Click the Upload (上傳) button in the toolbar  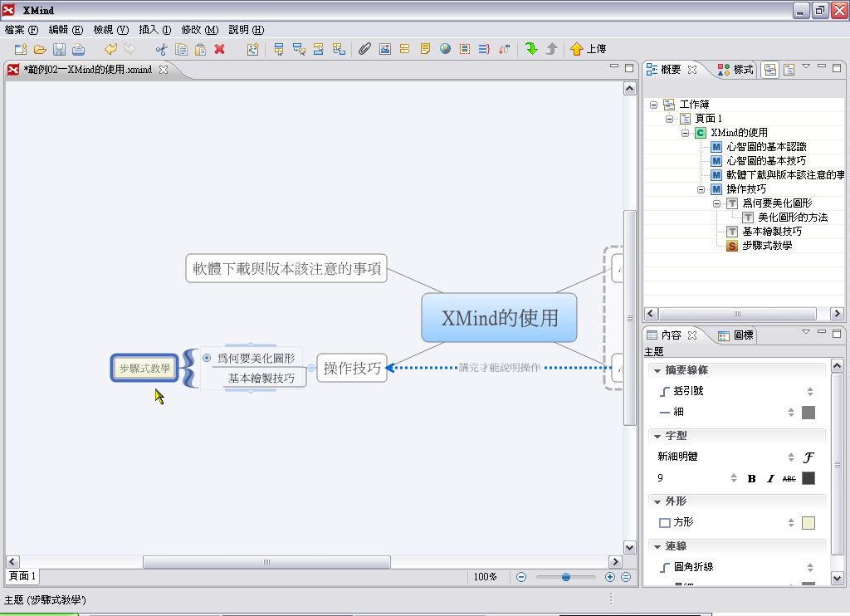tap(589, 49)
